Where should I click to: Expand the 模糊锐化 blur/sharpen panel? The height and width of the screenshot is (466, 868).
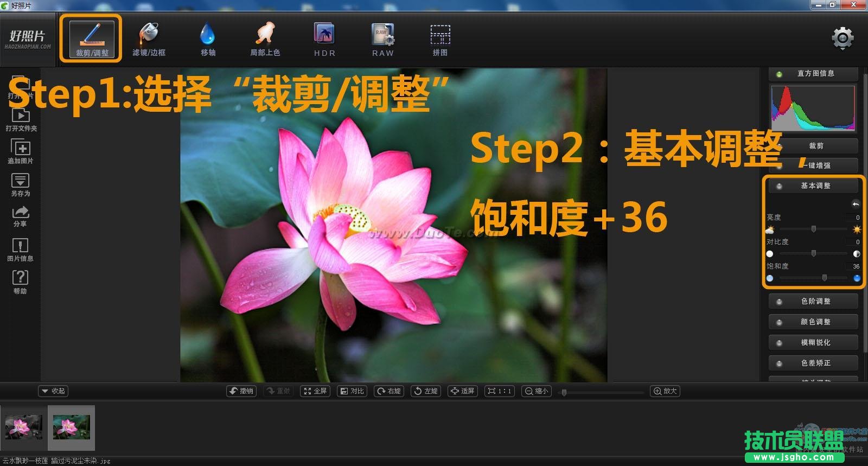pyautogui.click(x=813, y=342)
